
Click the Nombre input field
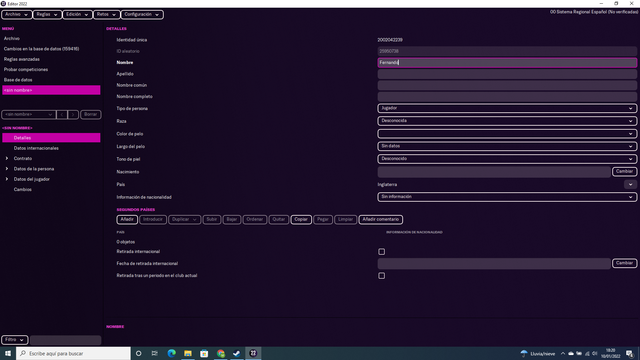tap(507, 62)
